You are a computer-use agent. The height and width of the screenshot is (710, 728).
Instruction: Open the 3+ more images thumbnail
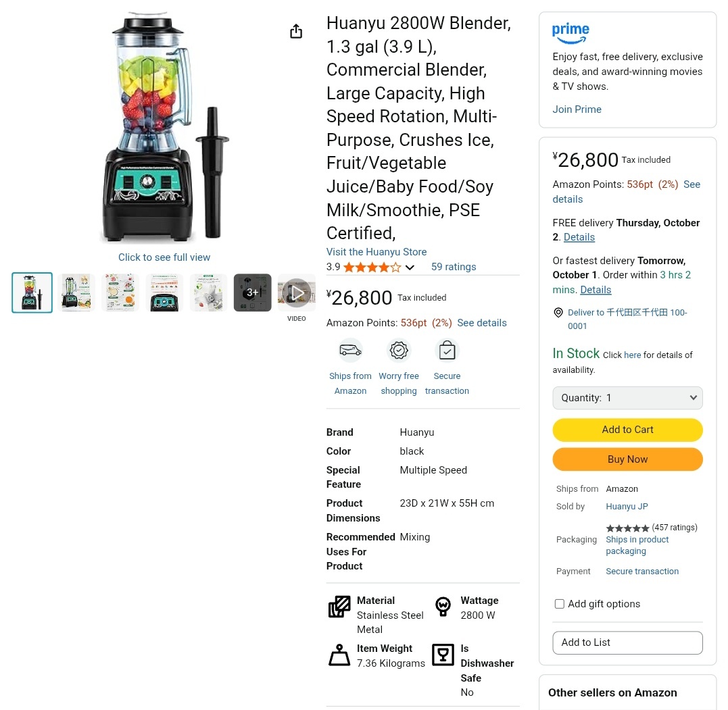click(x=253, y=293)
